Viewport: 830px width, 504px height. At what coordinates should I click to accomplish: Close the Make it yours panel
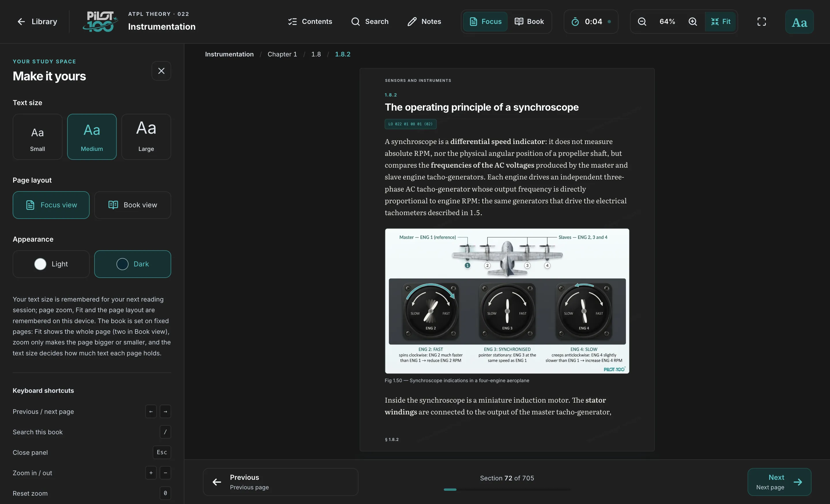tap(161, 71)
